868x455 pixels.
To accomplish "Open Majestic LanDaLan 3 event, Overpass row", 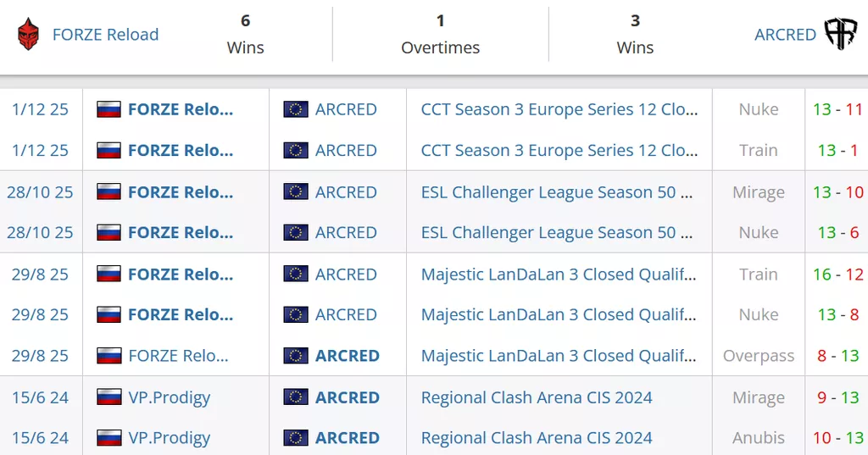I will tap(559, 356).
